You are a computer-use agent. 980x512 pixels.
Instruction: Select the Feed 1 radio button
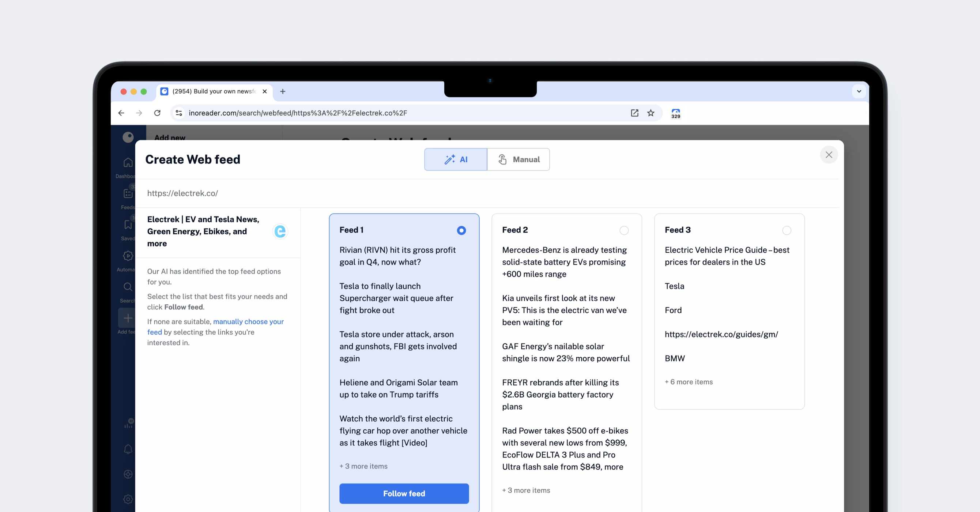click(461, 230)
